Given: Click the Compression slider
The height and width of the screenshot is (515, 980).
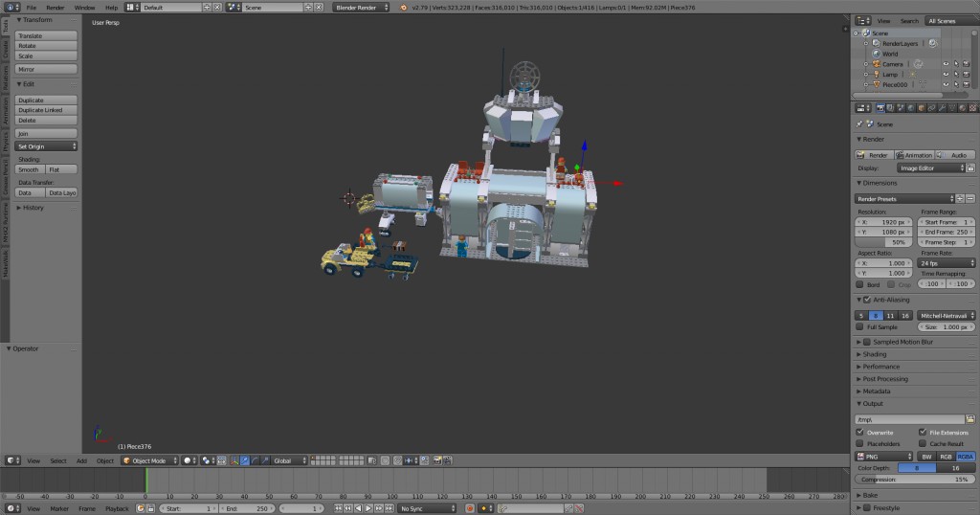Looking at the screenshot, I should [914, 479].
